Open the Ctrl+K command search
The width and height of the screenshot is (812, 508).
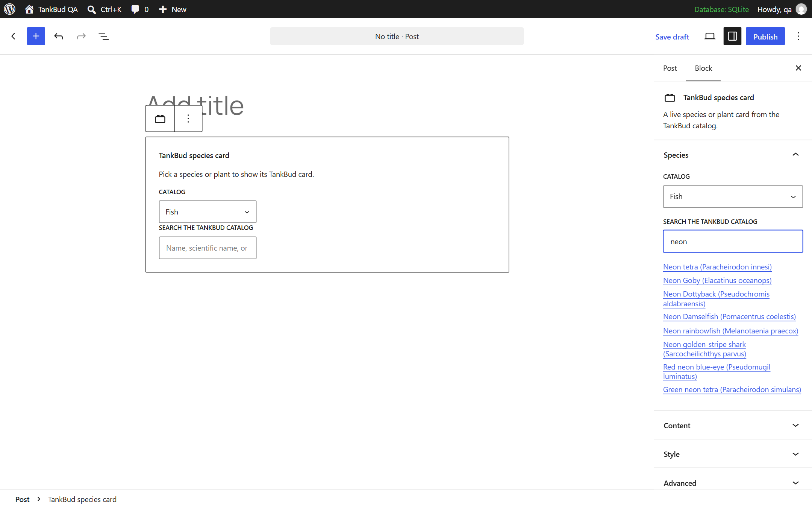pyautogui.click(x=105, y=9)
